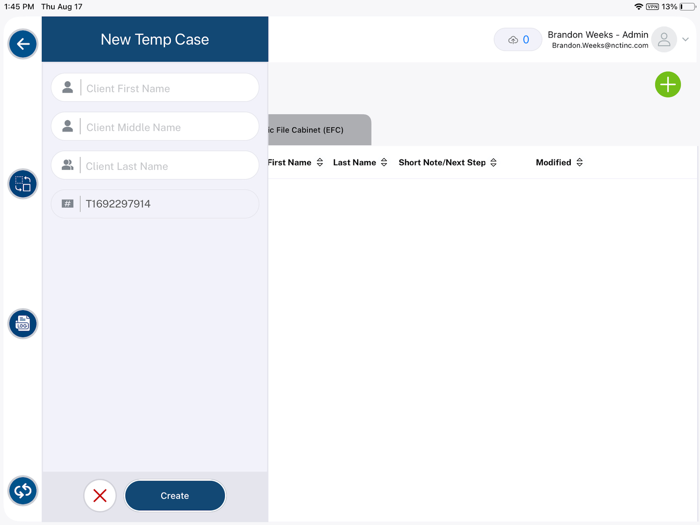Click the Create button

[x=175, y=495]
